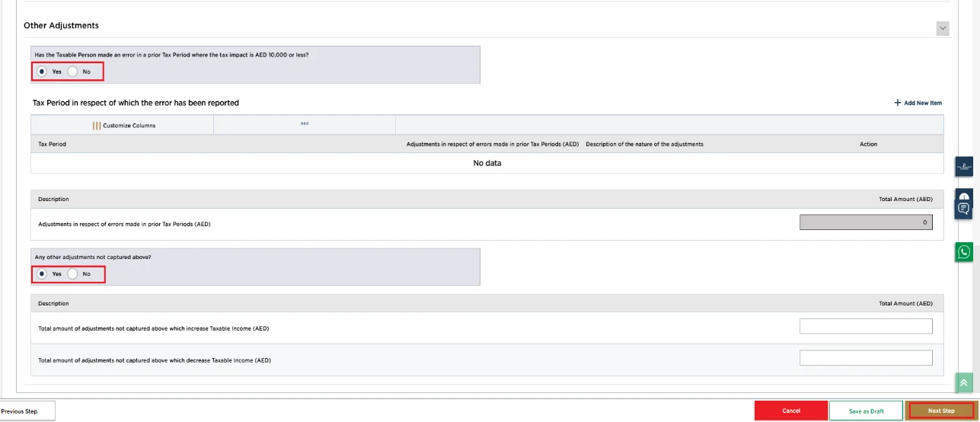Image resolution: width=980 pixels, height=422 pixels.
Task: Click Save as Draft button
Action: coord(867,411)
